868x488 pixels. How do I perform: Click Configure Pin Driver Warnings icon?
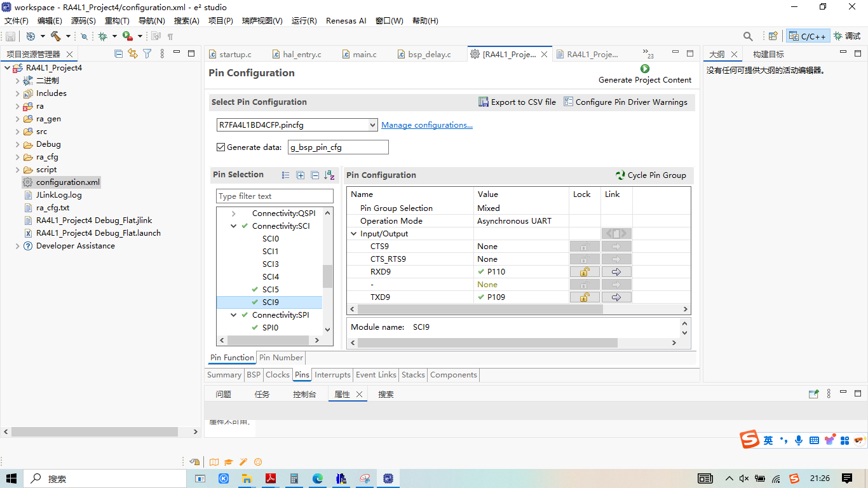coord(568,102)
